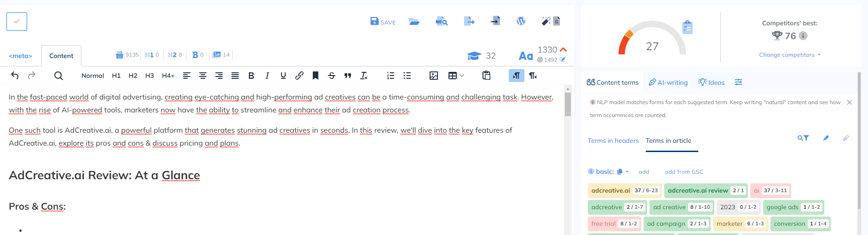Click the free trial term chip
Viewport: 868px width, 235px height.
point(614,223)
